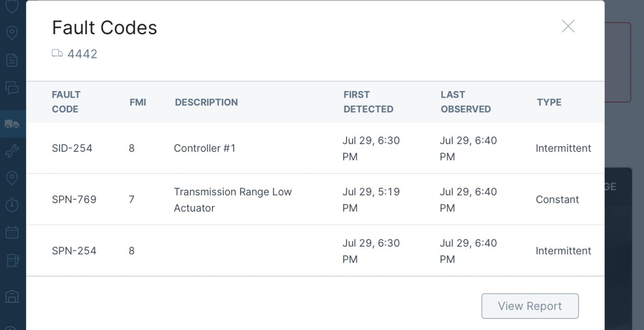Open the stopwatch sidebar icon
Screen dimensions: 644x330
click(12, 205)
